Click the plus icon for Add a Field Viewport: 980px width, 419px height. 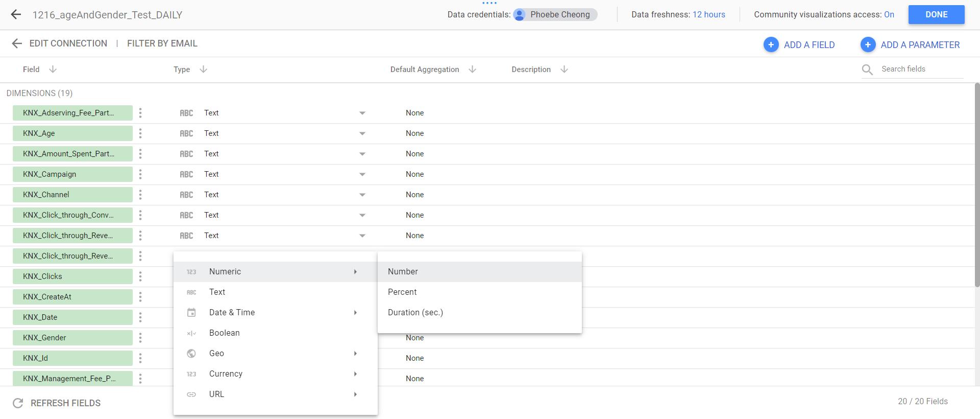pyautogui.click(x=771, y=45)
